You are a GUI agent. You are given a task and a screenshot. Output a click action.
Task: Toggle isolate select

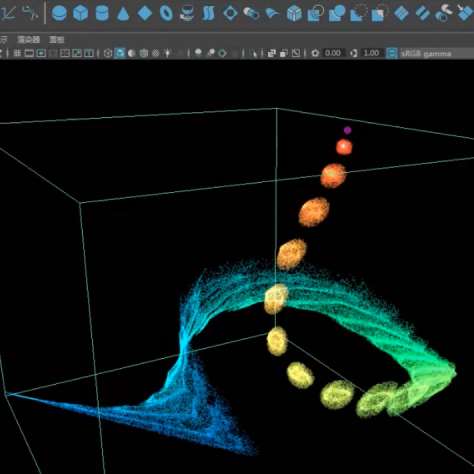tap(254, 53)
